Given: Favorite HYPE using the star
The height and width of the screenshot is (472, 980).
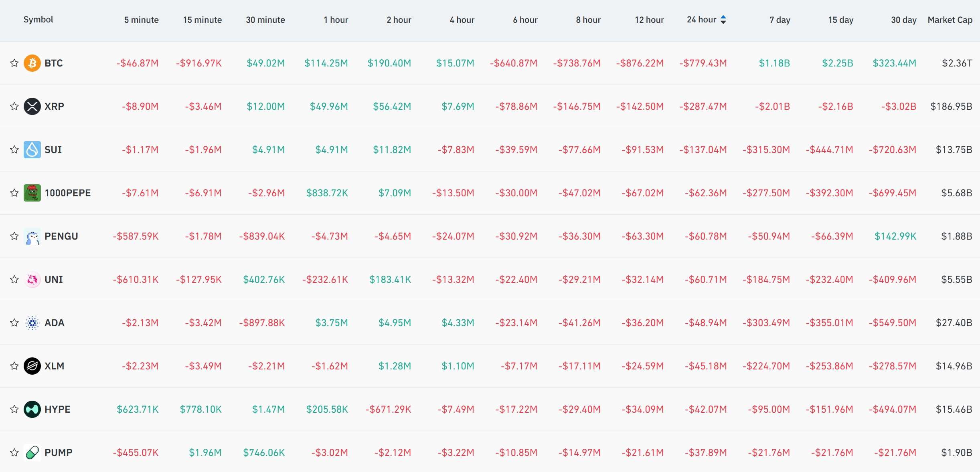Looking at the screenshot, I should click(14, 409).
